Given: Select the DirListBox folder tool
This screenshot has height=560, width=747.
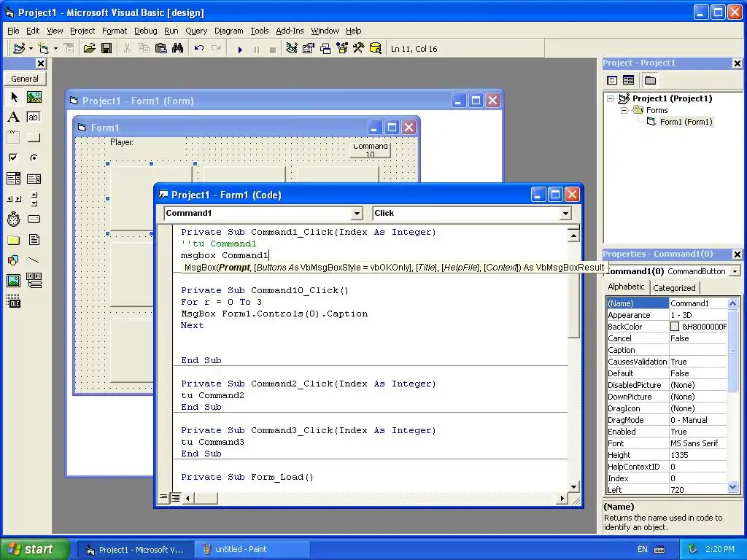Looking at the screenshot, I should [14, 239].
